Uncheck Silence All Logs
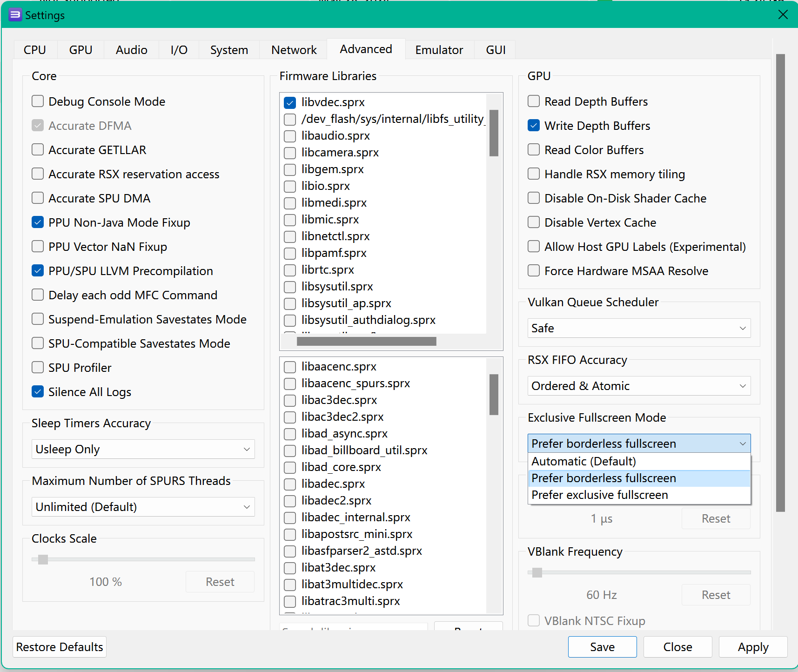The width and height of the screenshot is (798, 672). point(38,392)
